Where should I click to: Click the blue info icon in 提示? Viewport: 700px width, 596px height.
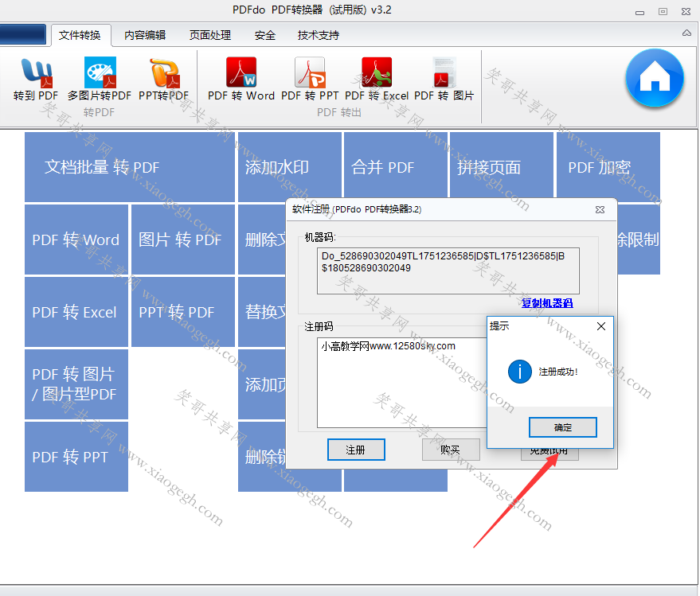[x=520, y=372]
